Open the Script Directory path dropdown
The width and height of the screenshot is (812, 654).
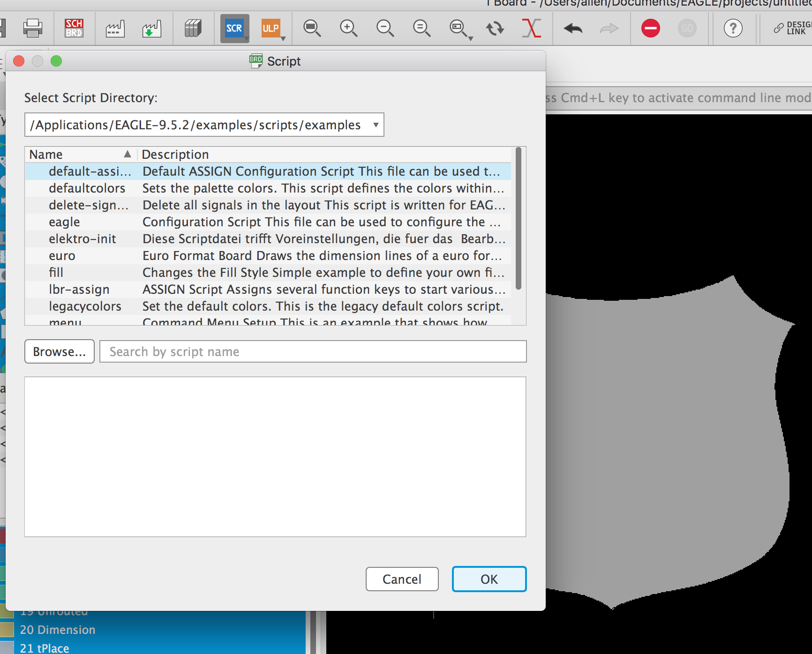[x=204, y=125]
